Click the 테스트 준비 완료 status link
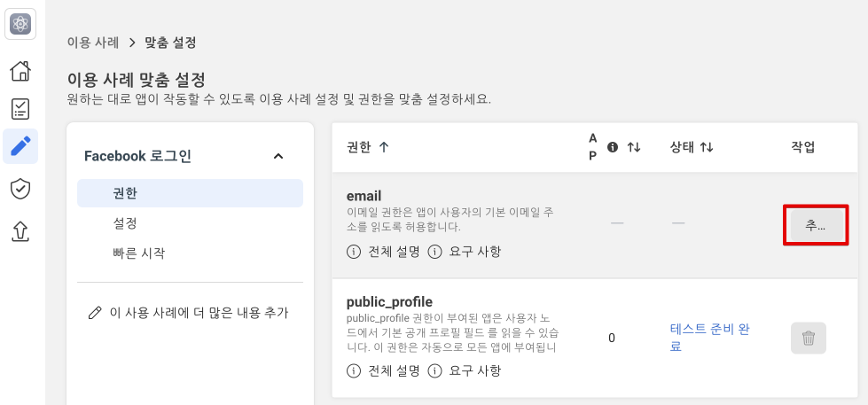 point(710,338)
